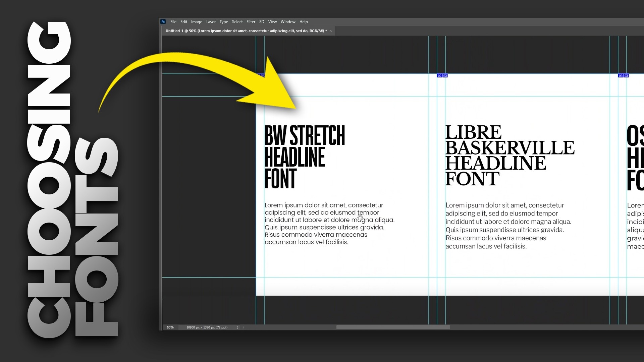Click the document dimensions status readout
This screenshot has height=362, width=644.
coord(207,327)
